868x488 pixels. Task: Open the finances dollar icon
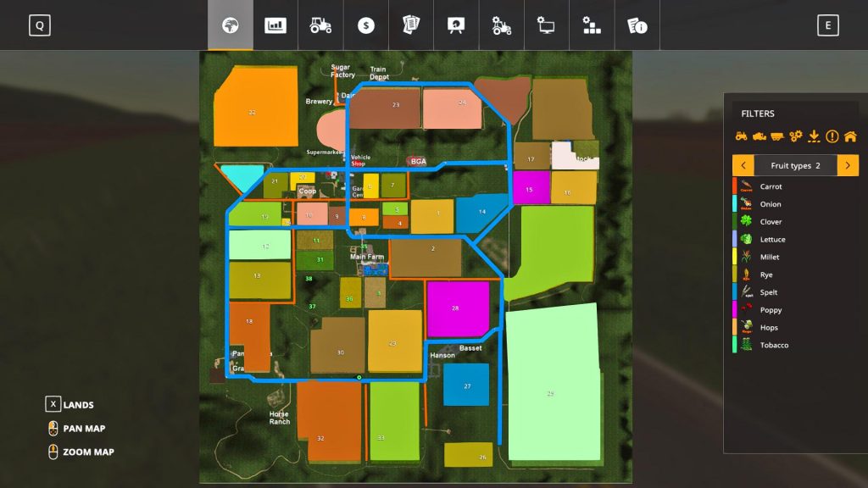click(365, 25)
